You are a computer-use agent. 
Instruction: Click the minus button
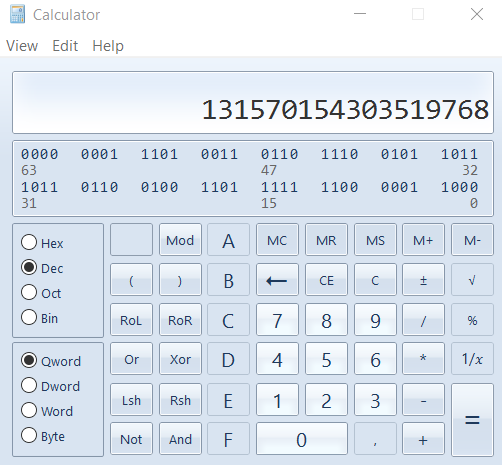(423, 400)
